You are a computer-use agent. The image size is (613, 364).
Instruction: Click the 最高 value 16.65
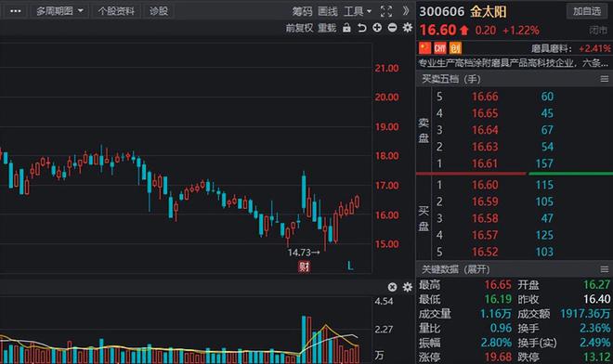pyautogui.click(x=498, y=285)
